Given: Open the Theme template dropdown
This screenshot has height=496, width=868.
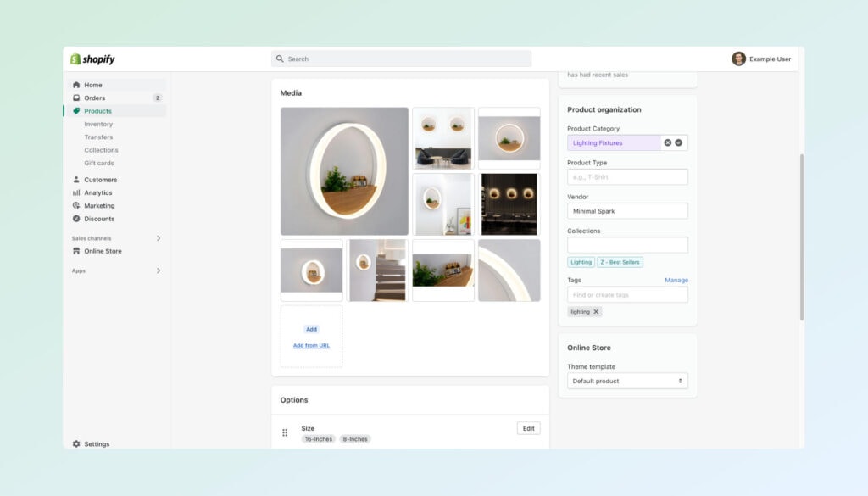Looking at the screenshot, I should pos(627,381).
